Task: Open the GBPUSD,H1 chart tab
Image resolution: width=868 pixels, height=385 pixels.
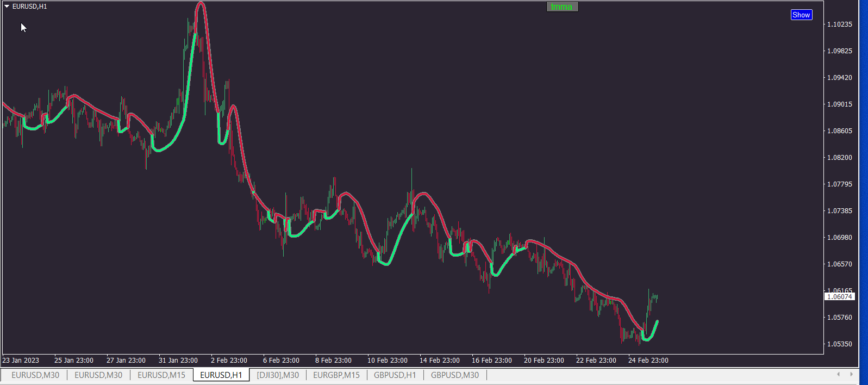Action: tap(395, 375)
